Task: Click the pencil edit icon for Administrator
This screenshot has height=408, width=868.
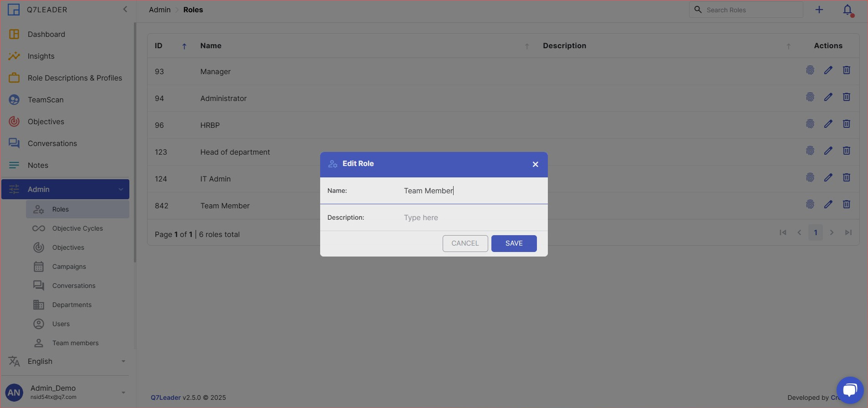Action: (x=828, y=97)
